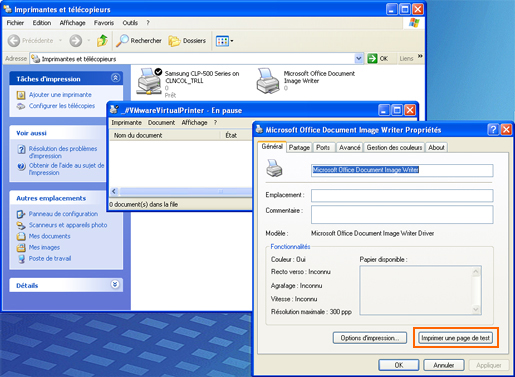Click the forward navigation arrow icon
Screen dimensions: 515x377
point(76,41)
